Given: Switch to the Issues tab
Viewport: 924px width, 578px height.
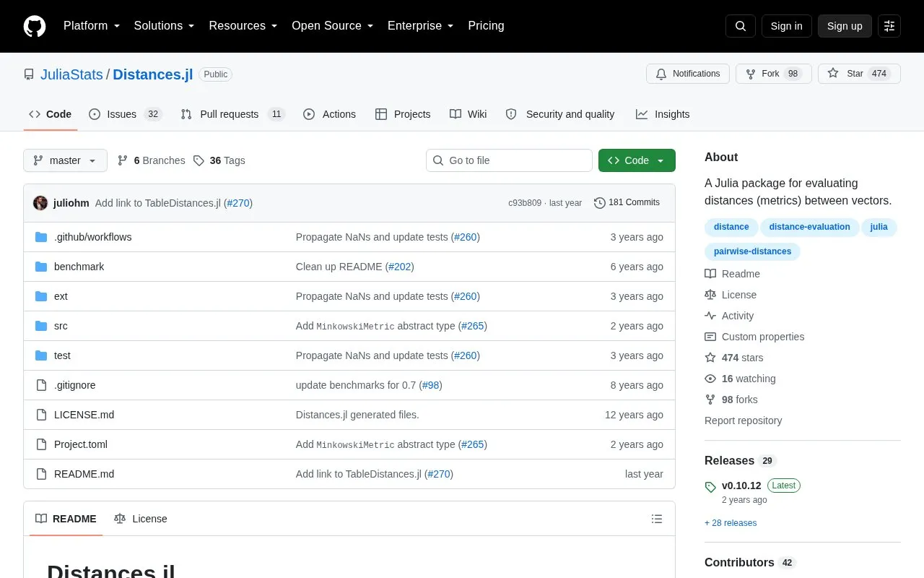Looking at the screenshot, I should 126,114.
